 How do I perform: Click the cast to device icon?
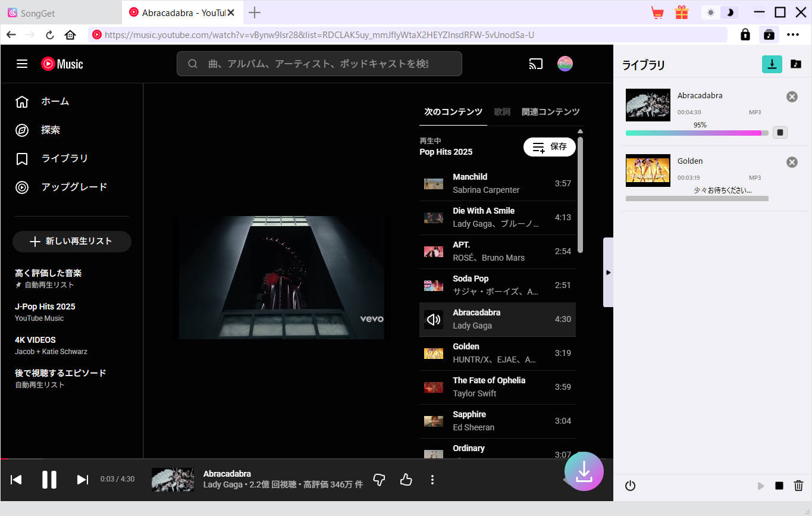click(535, 64)
